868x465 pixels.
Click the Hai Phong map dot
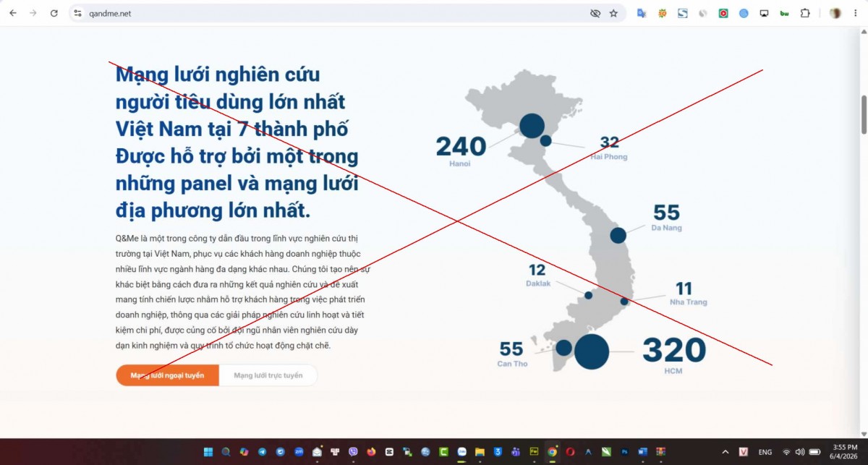tap(546, 141)
